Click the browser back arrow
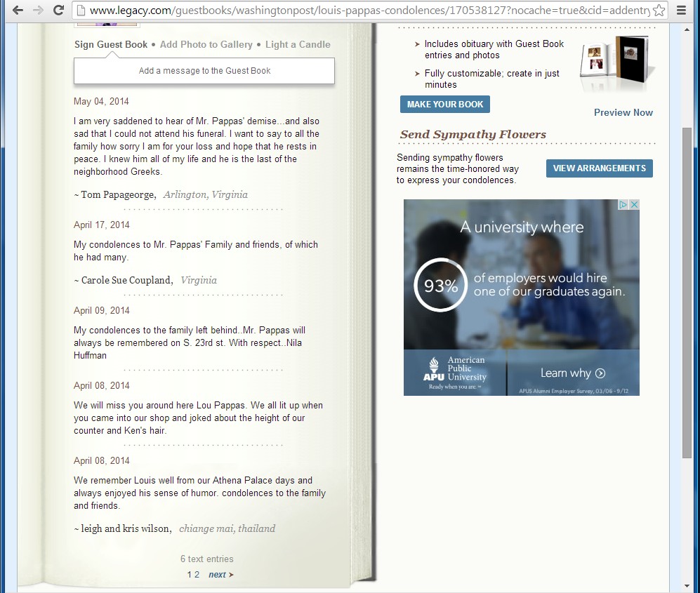Image resolution: width=700 pixels, height=593 pixels. tap(18, 10)
